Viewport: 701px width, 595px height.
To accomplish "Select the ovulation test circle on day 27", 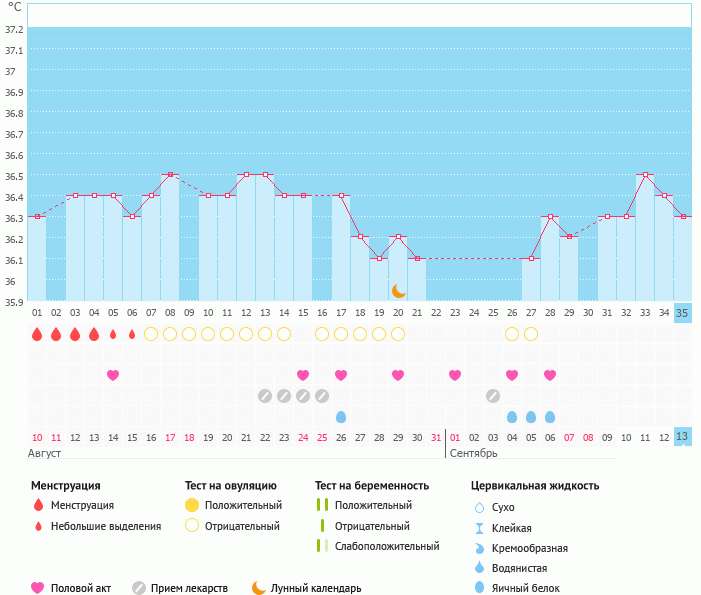I will coord(531,334).
